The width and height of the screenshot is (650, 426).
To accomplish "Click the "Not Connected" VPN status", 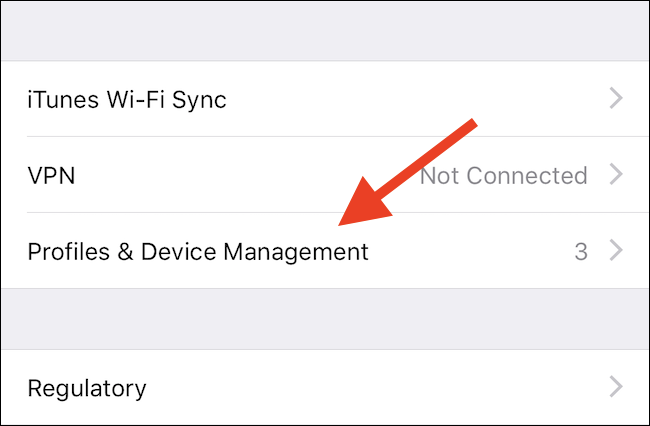I will pos(503,176).
